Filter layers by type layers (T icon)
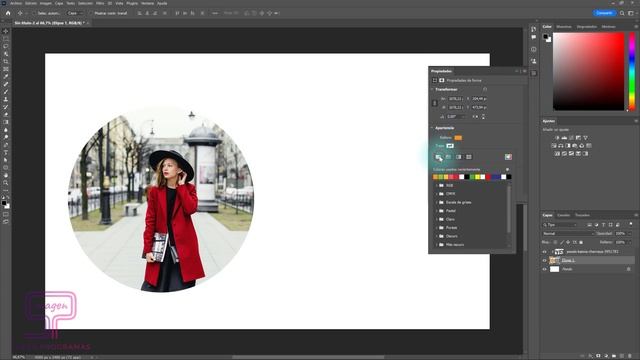This screenshot has width=640, height=360. 603,225
